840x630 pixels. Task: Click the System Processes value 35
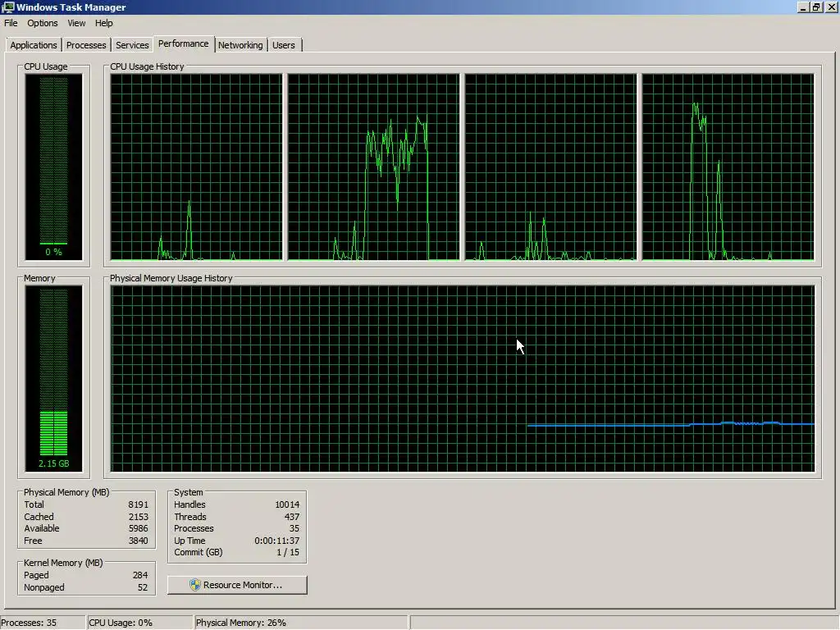tap(294, 529)
